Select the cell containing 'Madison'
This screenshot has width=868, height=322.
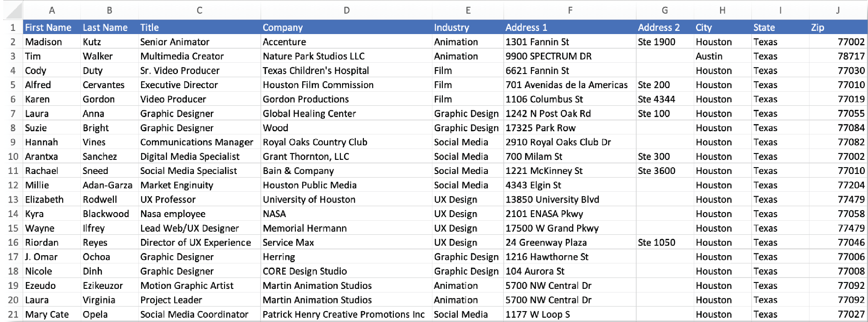coord(52,42)
